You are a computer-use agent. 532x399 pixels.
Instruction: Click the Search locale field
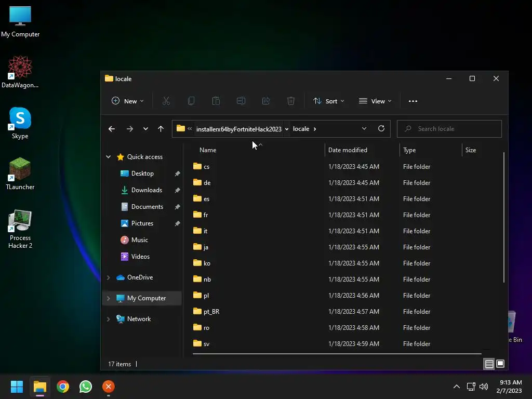[449, 129]
